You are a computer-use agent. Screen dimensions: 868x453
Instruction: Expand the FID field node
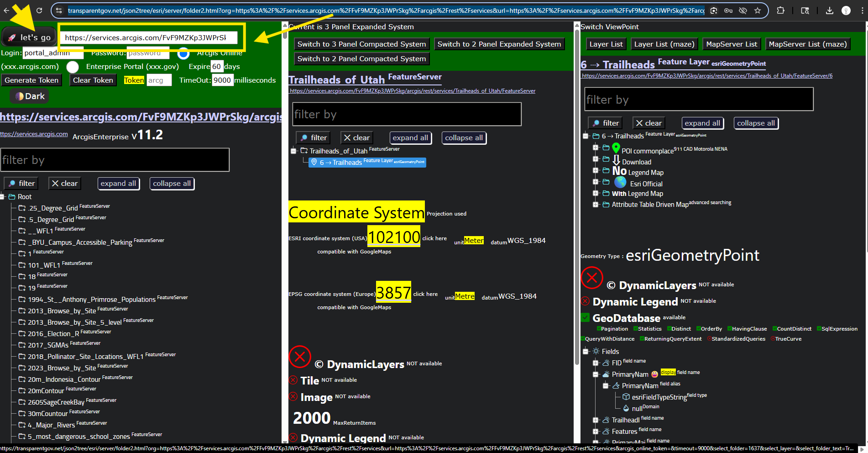[596, 363]
